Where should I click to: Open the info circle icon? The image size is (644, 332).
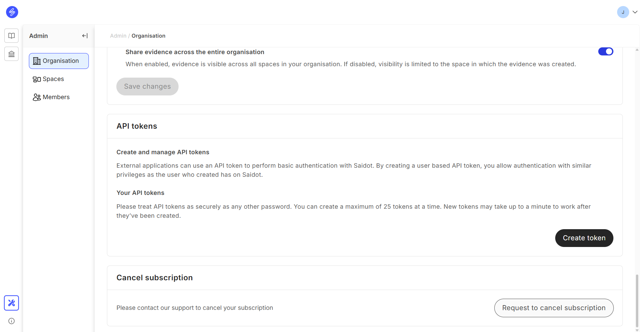coord(11,321)
